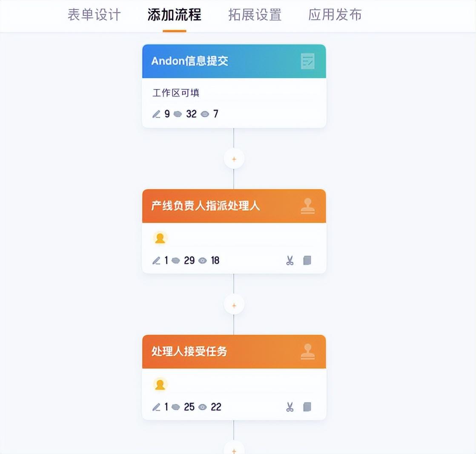
Task: Open the 拓展设置 tab
Action: click(x=255, y=15)
